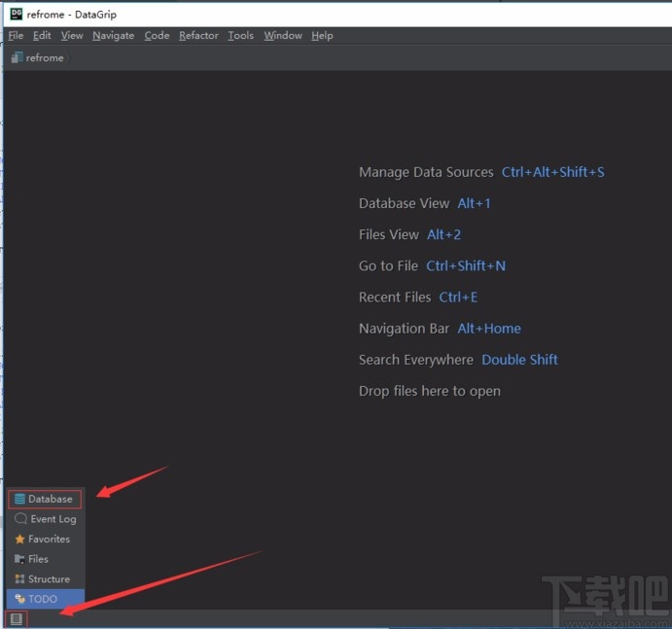The width and height of the screenshot is (672, 629).
Task: Open the Help menu
Action: [322, 36]
